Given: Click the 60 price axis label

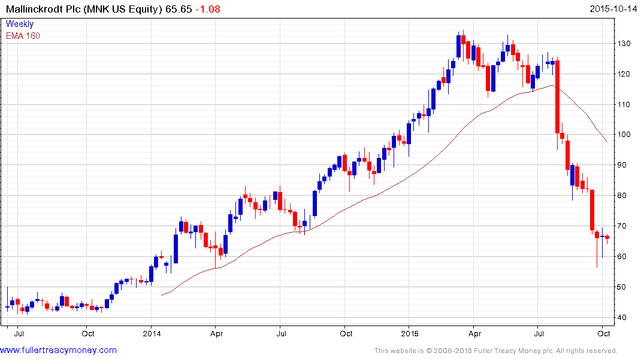Looking at the screenshot, I should point(622,257).
